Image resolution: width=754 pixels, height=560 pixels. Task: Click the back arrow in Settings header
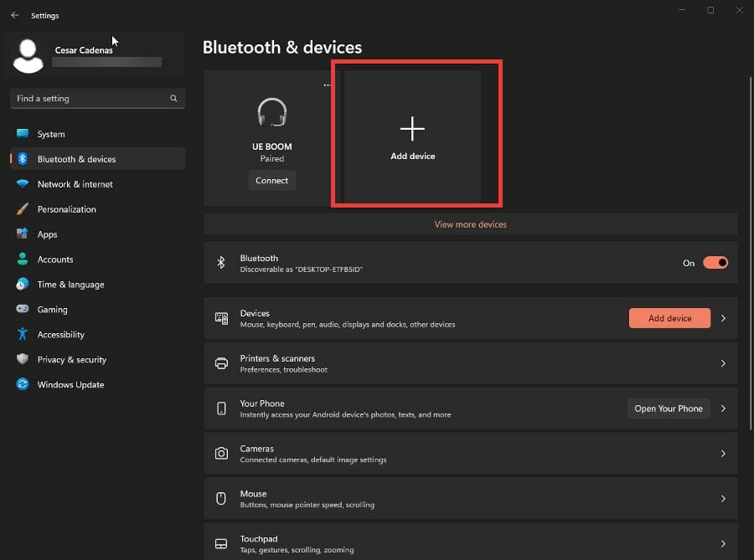point(14,15)
